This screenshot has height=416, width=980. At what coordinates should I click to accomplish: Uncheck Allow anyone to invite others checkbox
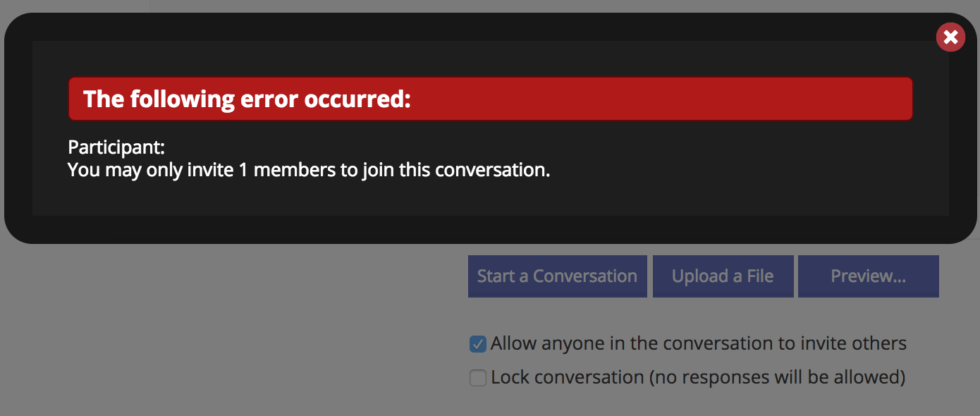(478, 344)
